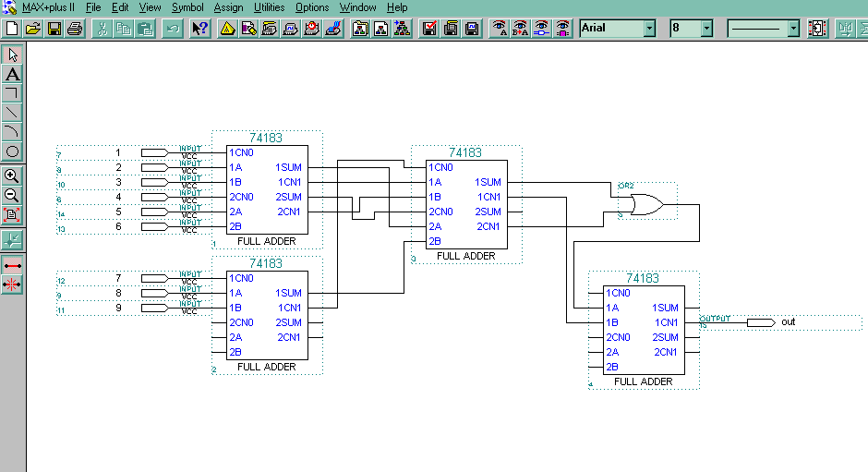Open the Window menu

click(x=357, y=7)
